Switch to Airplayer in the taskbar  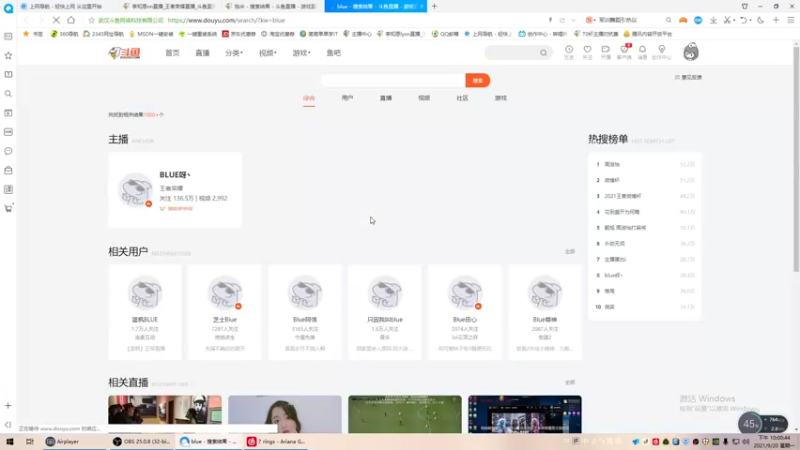click(63, 441)
